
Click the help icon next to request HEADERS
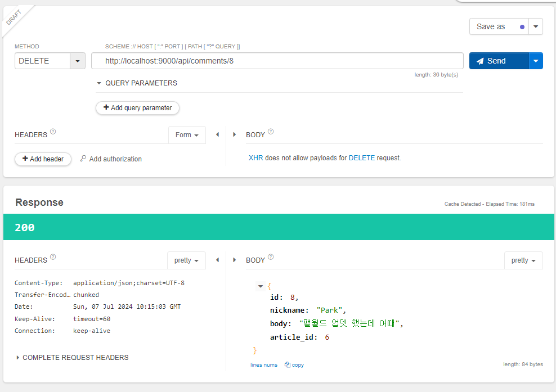(x=53, y=132)
